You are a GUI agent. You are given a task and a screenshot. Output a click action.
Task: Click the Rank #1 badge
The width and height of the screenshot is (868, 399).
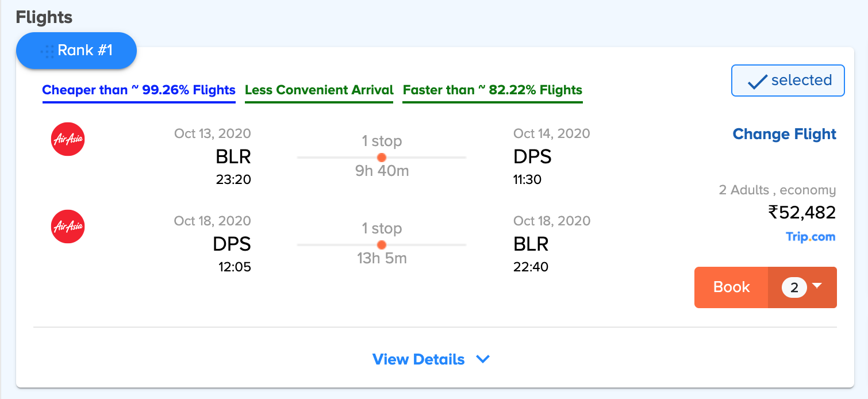coord(76,51)
